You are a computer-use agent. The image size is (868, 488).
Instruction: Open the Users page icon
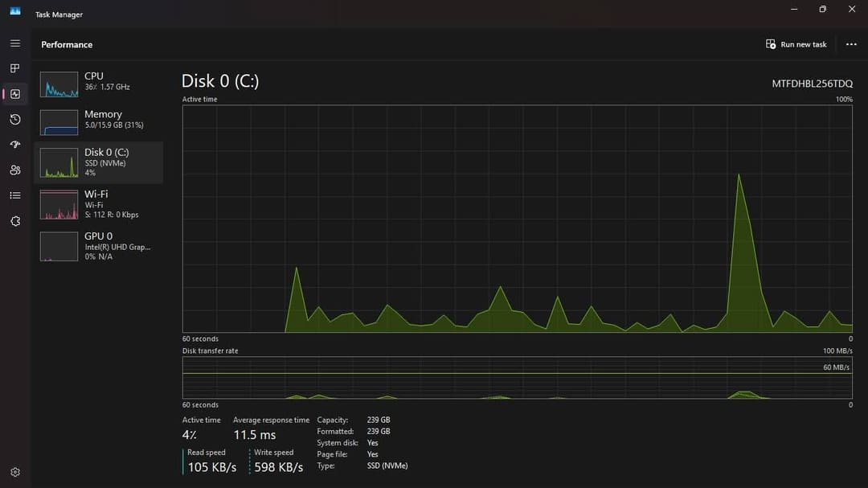[x=15, y=170]
